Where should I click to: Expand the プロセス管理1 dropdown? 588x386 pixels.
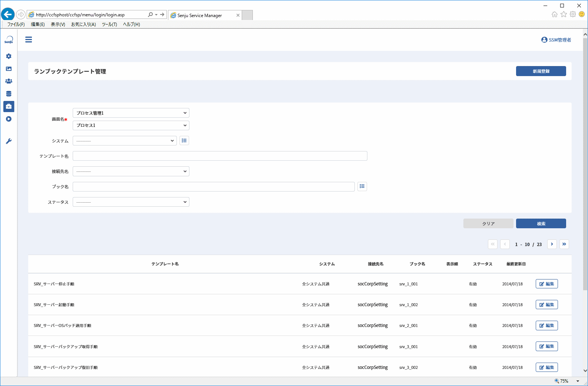point(131,113)
